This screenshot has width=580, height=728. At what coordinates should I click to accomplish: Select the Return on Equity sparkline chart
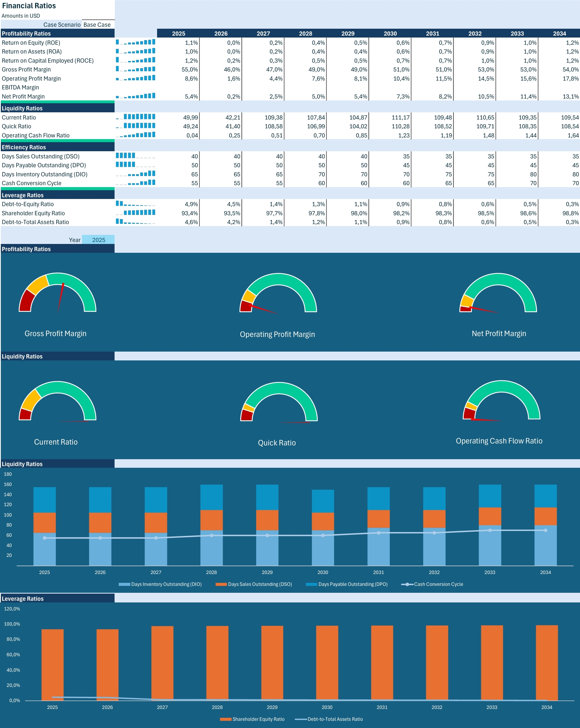135,42
